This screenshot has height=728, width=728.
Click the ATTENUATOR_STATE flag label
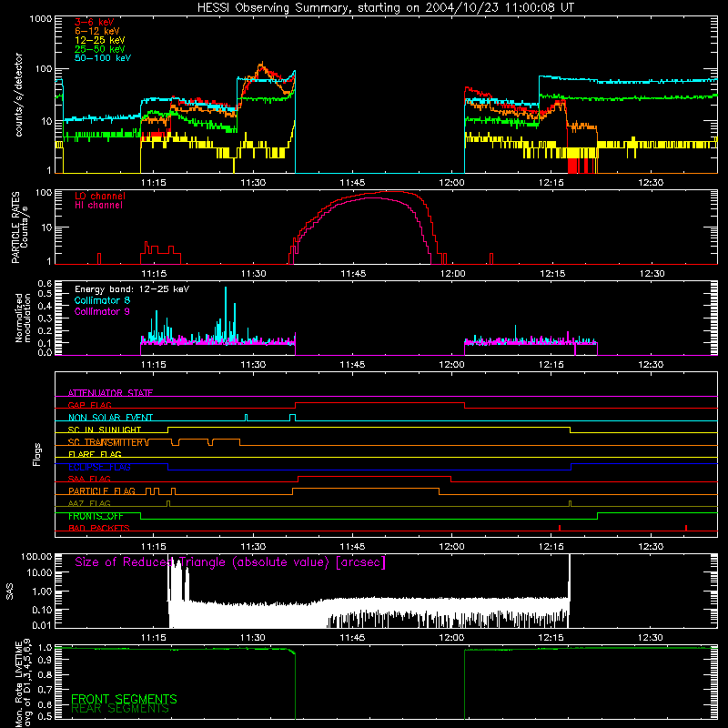[110, 393]
